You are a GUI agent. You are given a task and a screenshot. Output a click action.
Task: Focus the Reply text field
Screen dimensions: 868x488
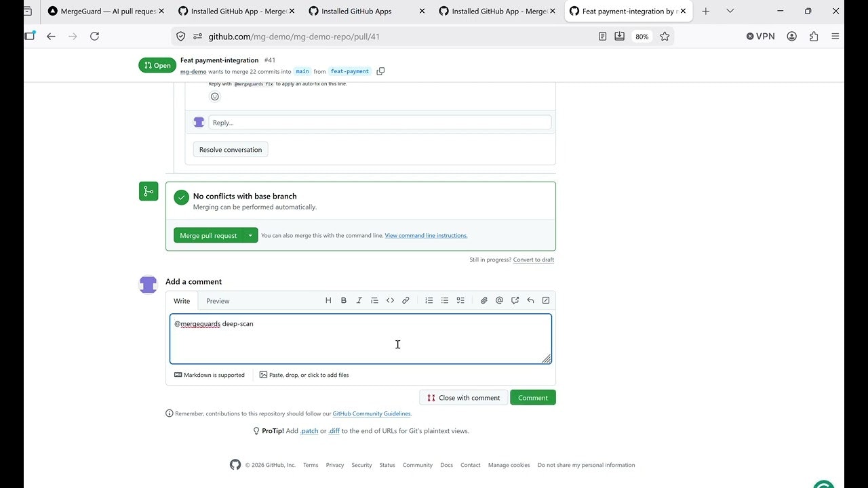380,123
